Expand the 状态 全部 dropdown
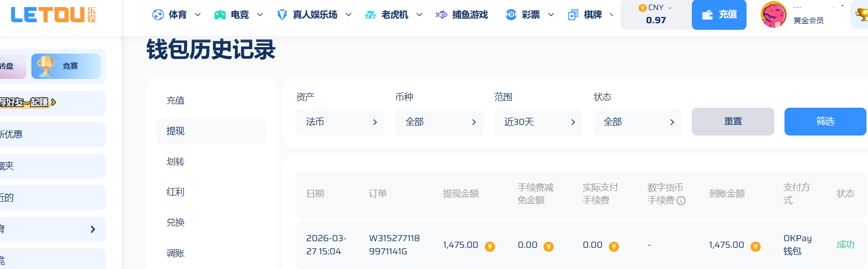Image resolution: width=868 pixels, height=269 pixels. (x=637, y=122)
